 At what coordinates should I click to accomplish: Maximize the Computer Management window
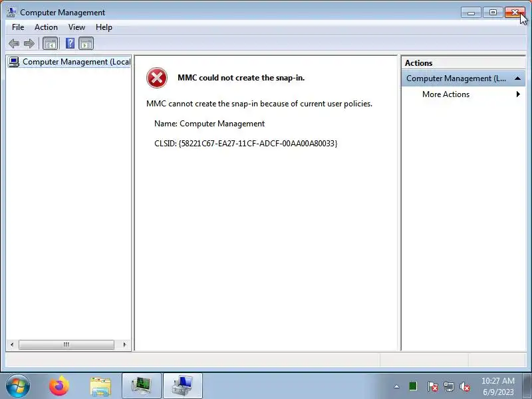tap(493, 13)
